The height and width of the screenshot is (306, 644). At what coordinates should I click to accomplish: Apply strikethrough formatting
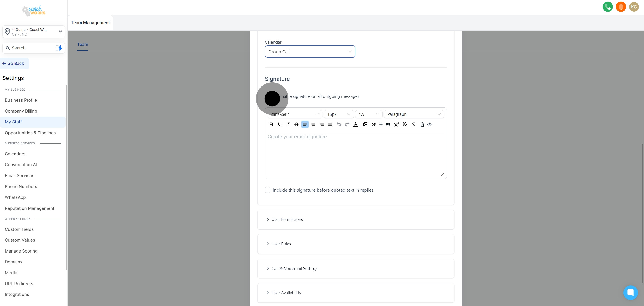point(296,124)
